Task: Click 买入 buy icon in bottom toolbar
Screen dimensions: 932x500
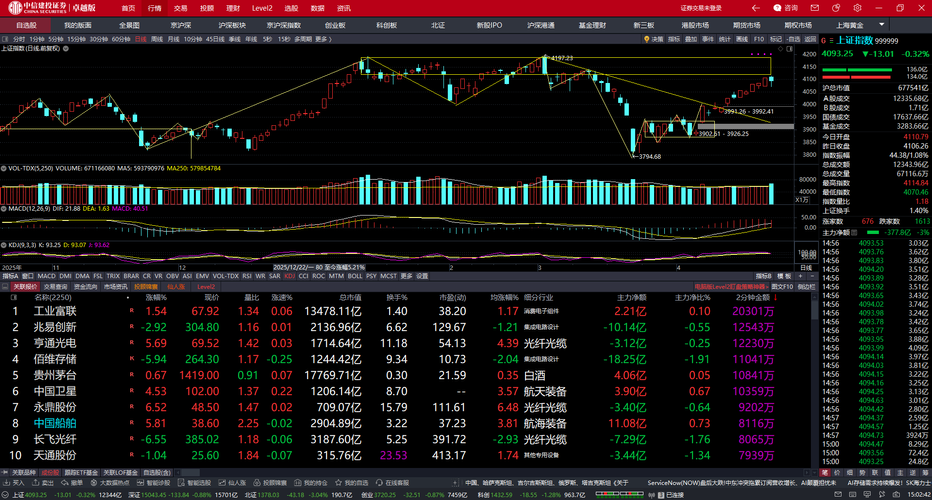Action: 14,483
